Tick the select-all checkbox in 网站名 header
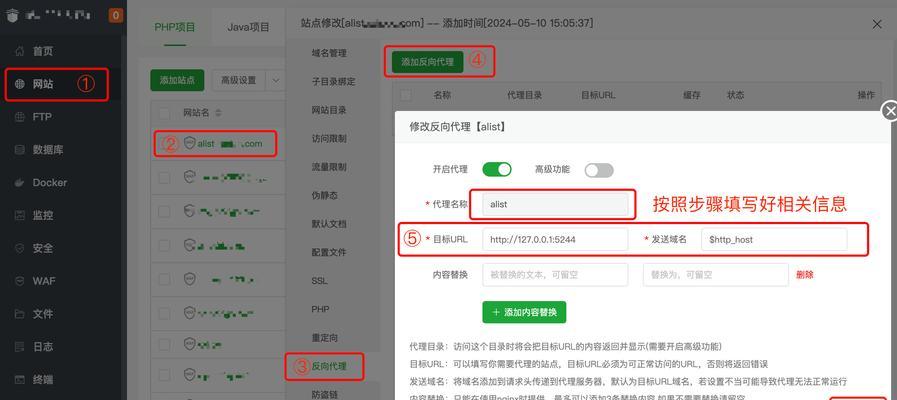Viewport: 897px width, 400px height. click(x=165, y=113)
